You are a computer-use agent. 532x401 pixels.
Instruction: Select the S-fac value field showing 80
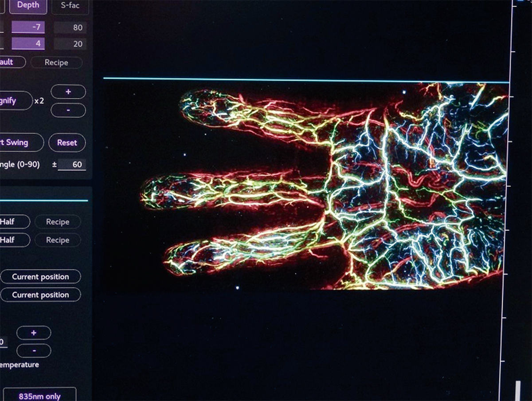coord(70,28)
